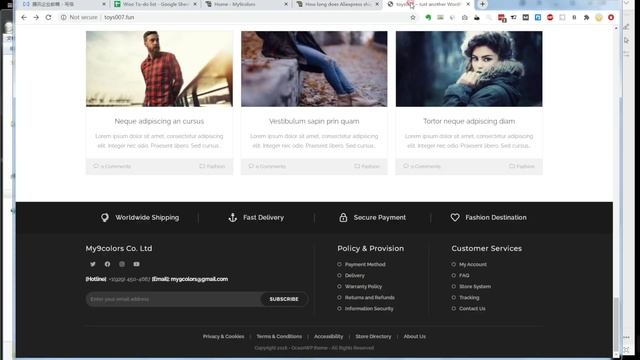640x360 pixels.
Task: Open the Store System link
Action: 475,287
